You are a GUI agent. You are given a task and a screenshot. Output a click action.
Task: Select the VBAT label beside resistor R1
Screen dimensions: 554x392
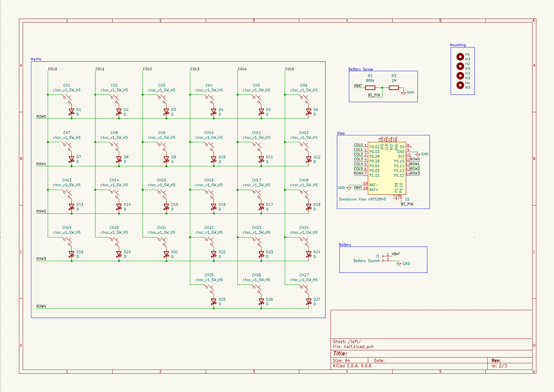point(358,86)
